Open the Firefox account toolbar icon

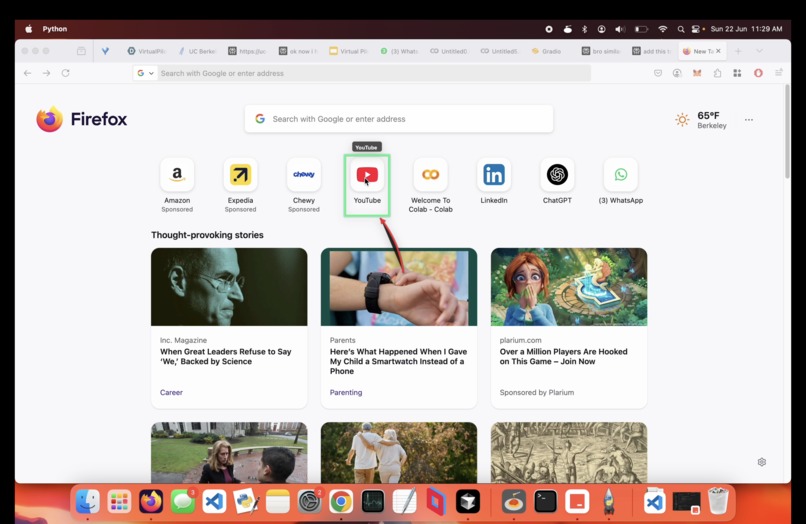point(677,73)
